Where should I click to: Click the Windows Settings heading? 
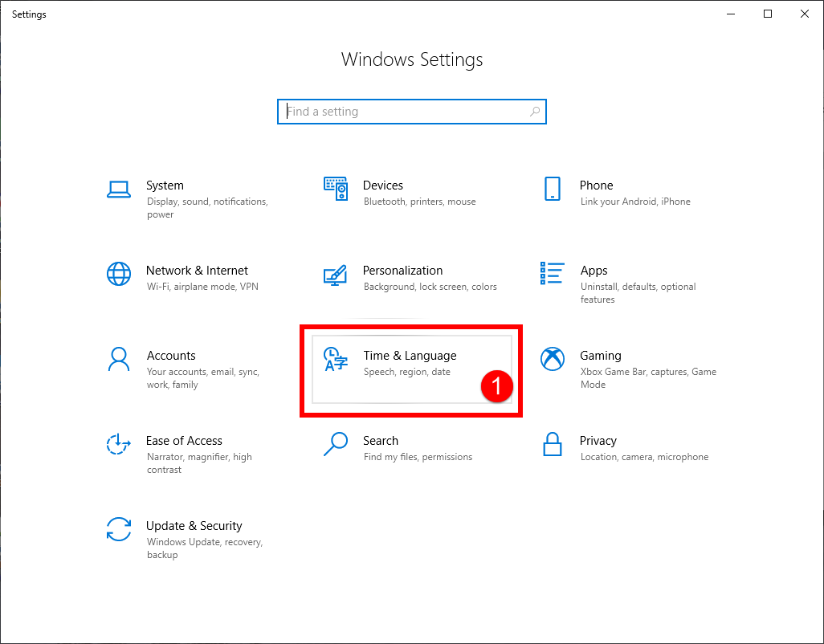coord(412,59)
